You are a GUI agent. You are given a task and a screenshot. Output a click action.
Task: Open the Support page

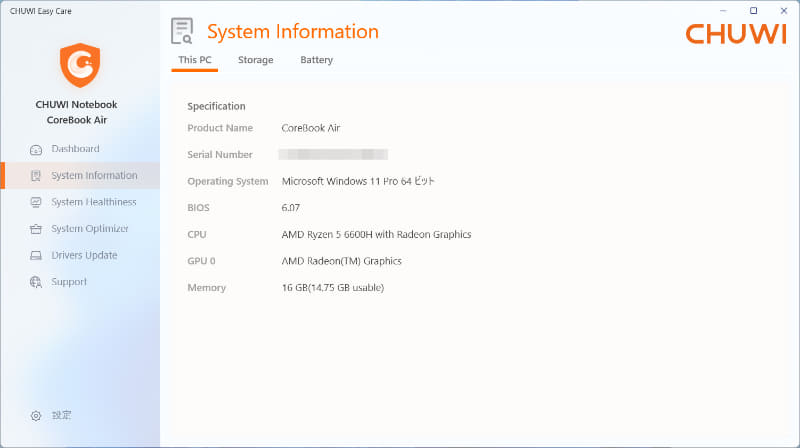[x=69, y=282]
